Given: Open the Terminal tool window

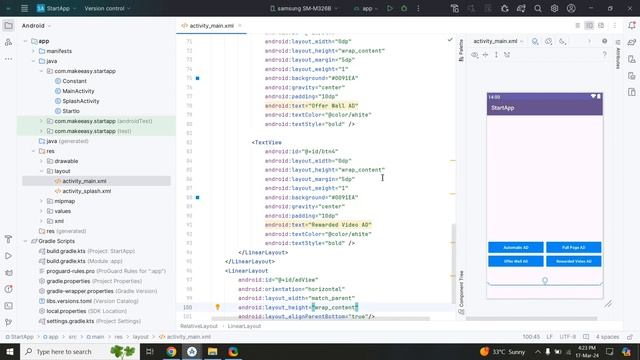Looking at the screenshot, I should tap(8, 306).
